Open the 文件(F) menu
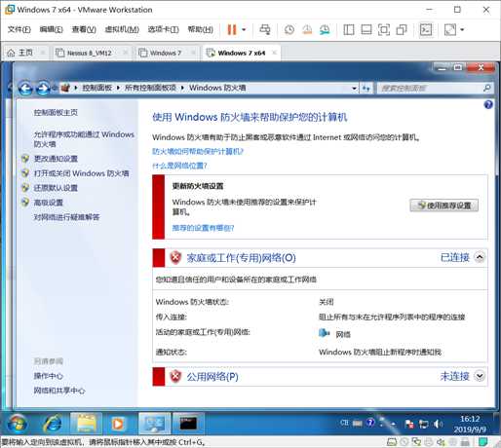This screenshot has height=448, width=501. coord(19,29)
